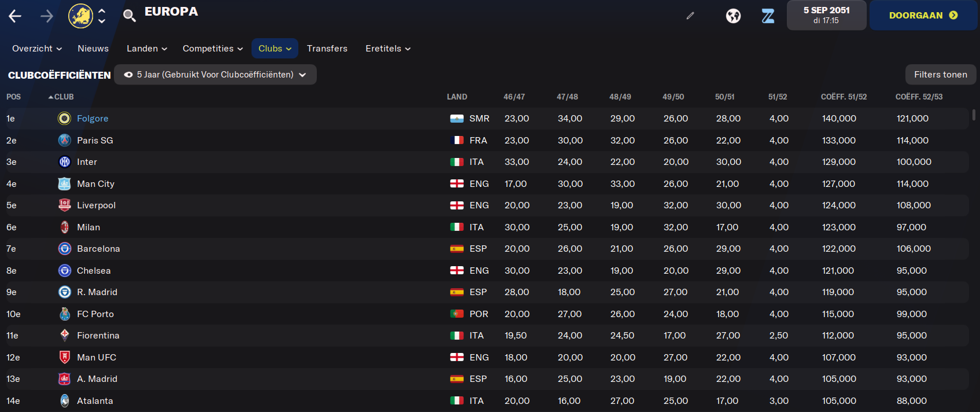Click the Fiorentina club crest
980x412 pixels.
64,336
